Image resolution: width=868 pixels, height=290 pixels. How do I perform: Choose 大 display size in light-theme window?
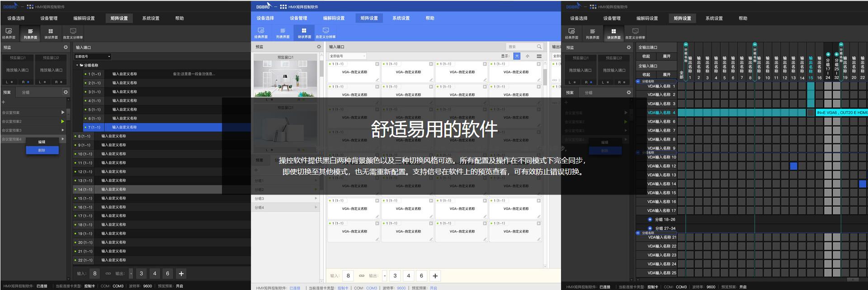517,56
